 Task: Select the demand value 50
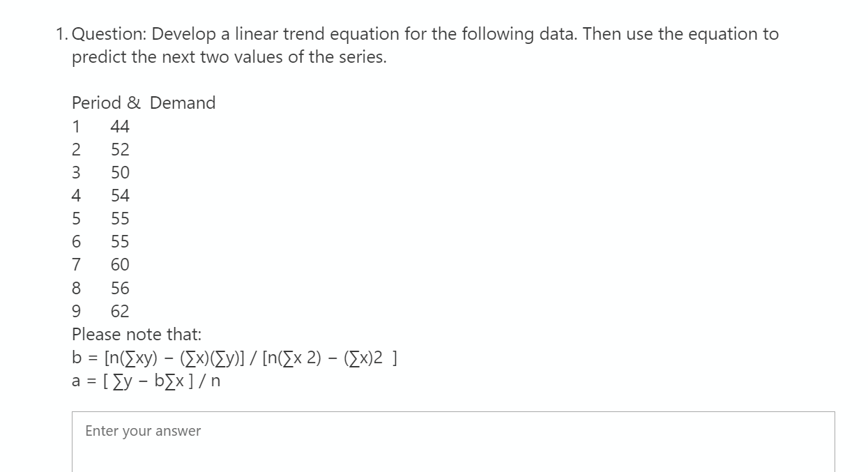point(120,172)
